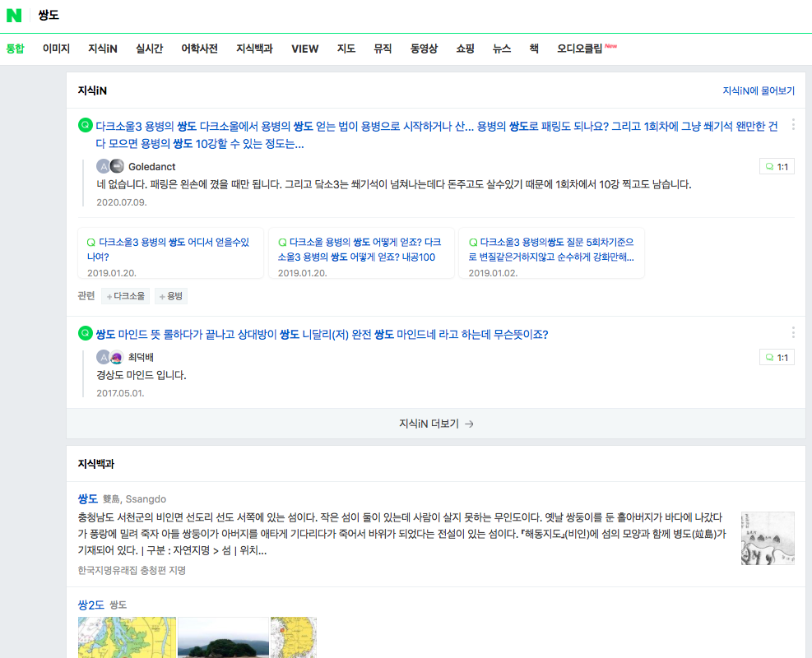
Task: Click the green Q icon beside 쌍도 마인드 question
Action: pos(86,333)
